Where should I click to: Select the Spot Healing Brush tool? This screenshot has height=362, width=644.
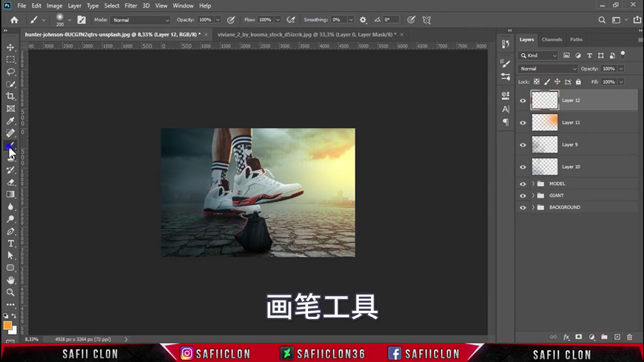tap(10, 133)
